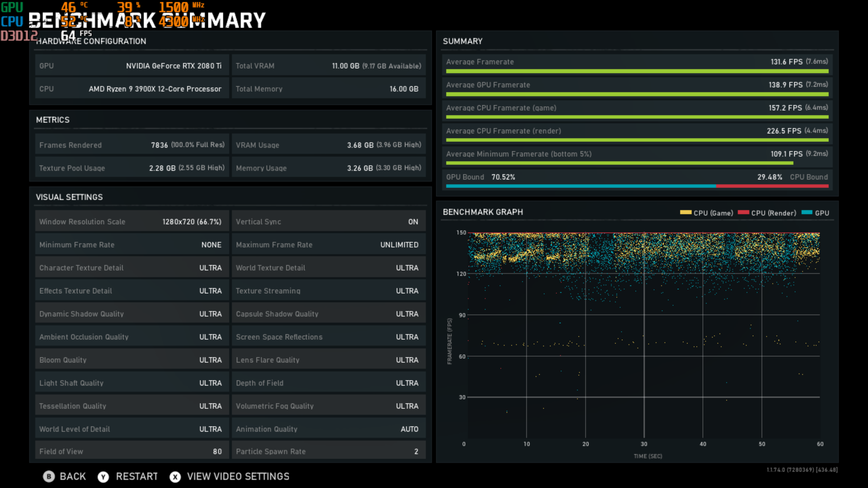Select Average Minimum Framerate bottom 5% bar
Screen dimensions: 868x488
[x=619, y=163]
